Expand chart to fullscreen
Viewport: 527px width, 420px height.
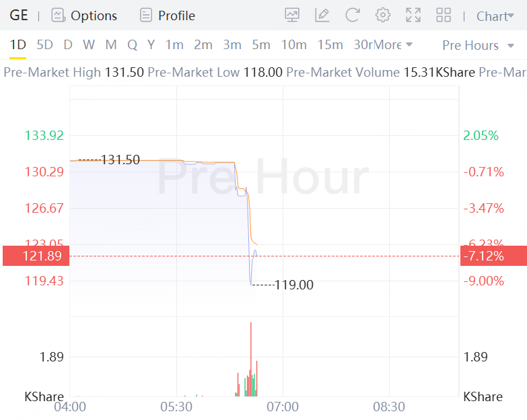coord(413,15)
